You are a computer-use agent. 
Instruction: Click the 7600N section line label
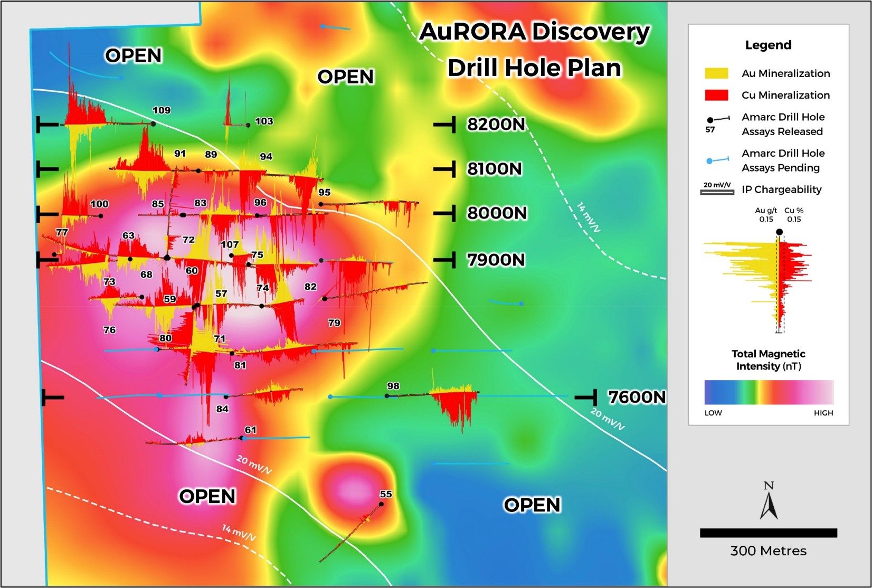637,397
